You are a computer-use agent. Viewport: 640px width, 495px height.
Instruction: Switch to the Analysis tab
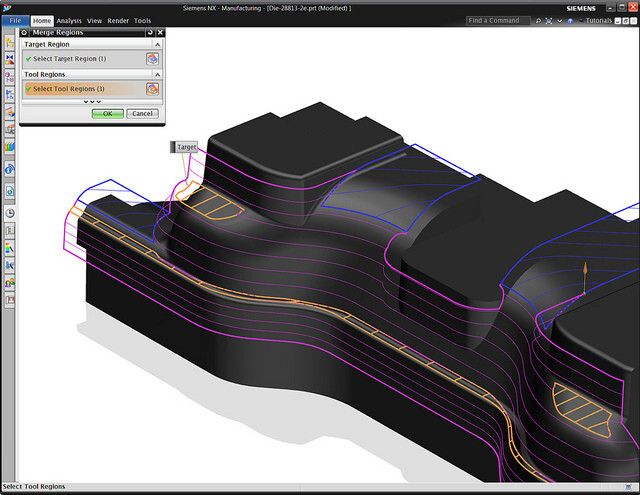[x=69, y=20]
